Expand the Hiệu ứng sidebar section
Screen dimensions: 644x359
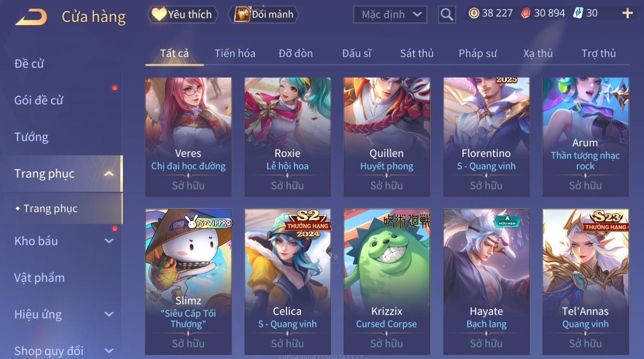[x=109, y=314]
